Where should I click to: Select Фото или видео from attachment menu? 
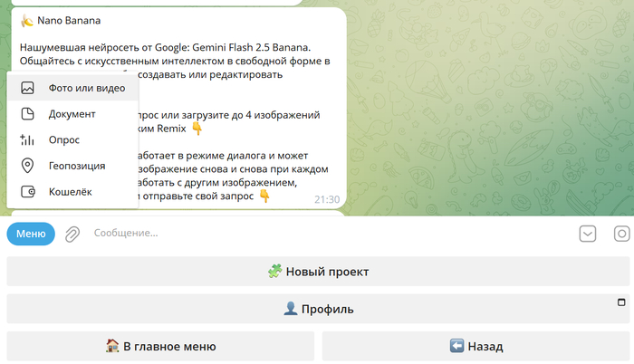(87, 89)
